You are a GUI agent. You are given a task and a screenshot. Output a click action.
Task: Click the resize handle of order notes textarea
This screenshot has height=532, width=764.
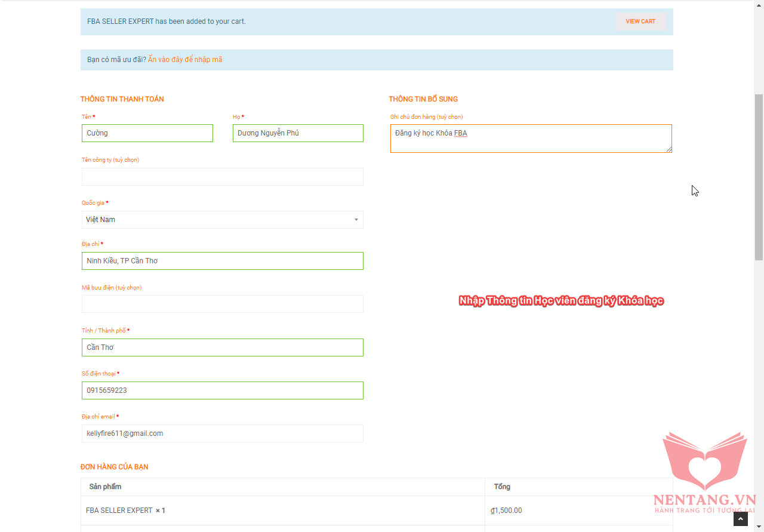(668, 149)
